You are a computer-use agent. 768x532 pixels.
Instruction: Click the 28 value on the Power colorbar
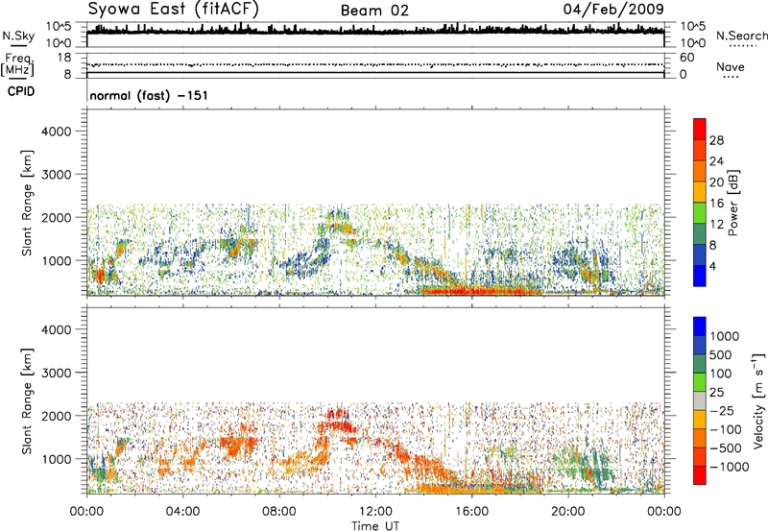[716, 140]
